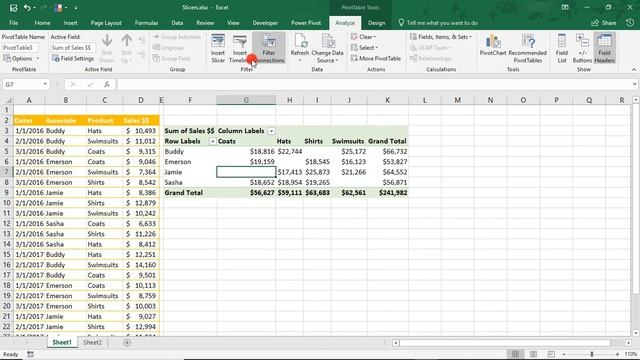Toggle Field Headers display
The image size is (640, 360).
(x=604, y=48)
